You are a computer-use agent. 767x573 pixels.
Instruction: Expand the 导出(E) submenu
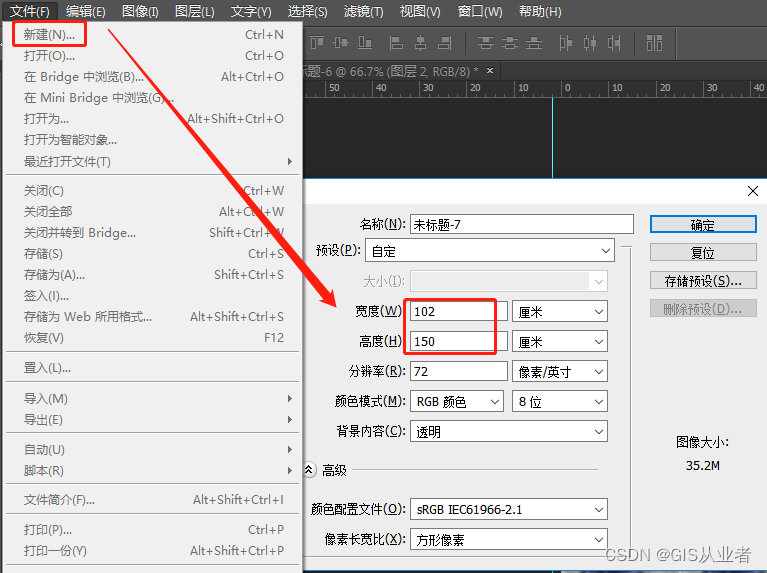(153, 420)
